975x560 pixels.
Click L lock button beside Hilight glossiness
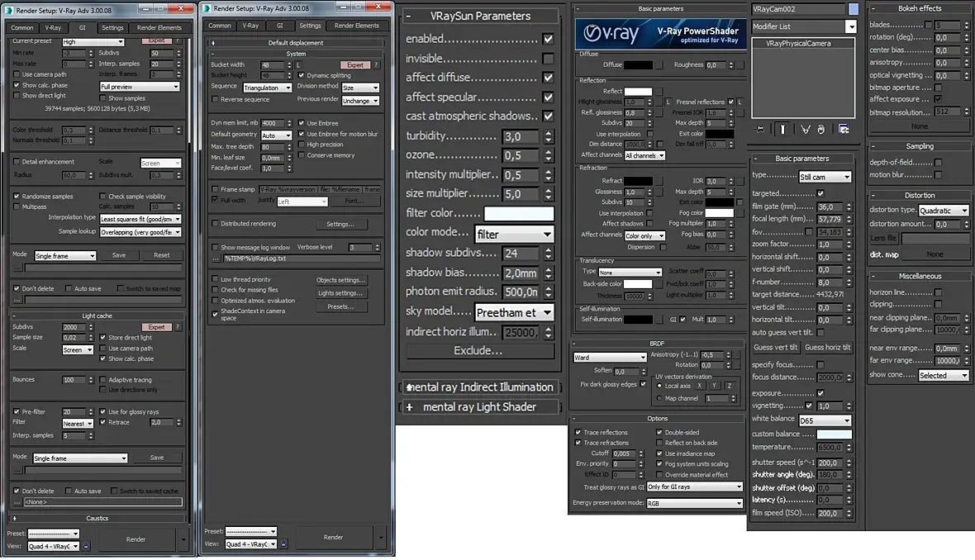tap(668, 102)
